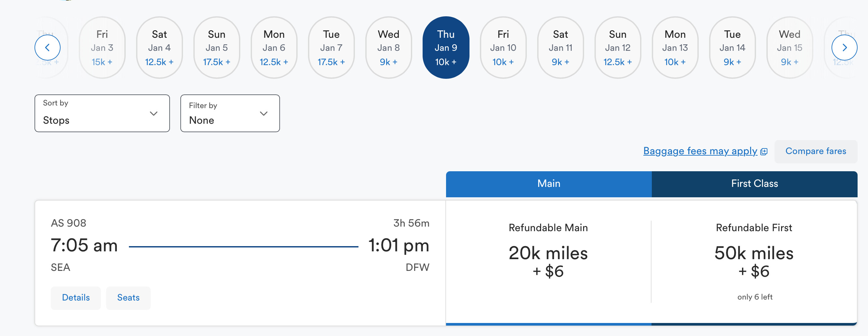The image size is (868, 336).
Task: Select Mon Jan 6 date option
Action: [x=274, y=48]
